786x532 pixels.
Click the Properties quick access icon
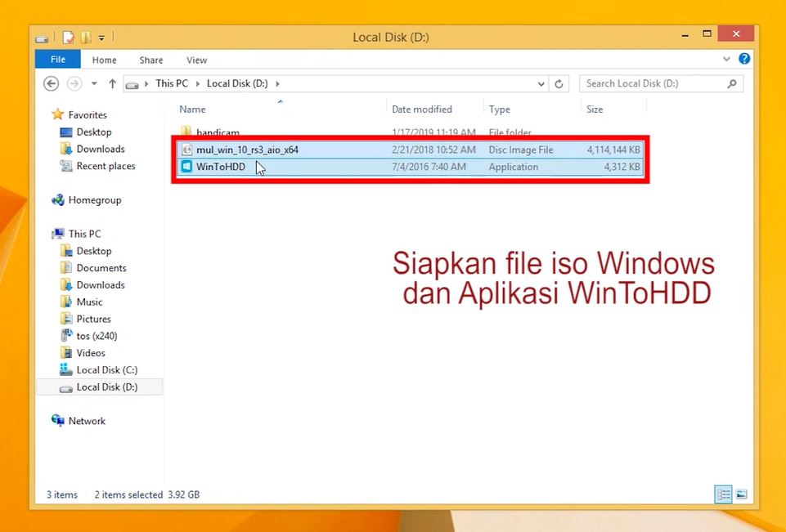(x=68, y=38)
